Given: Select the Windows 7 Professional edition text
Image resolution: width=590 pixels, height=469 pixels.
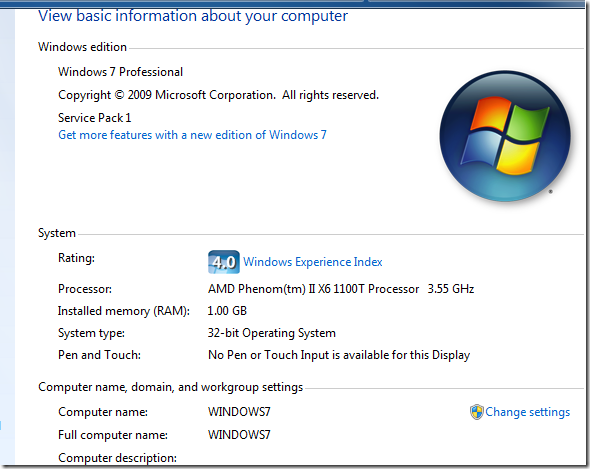Looking at the screenshot, I should point(120,72).
